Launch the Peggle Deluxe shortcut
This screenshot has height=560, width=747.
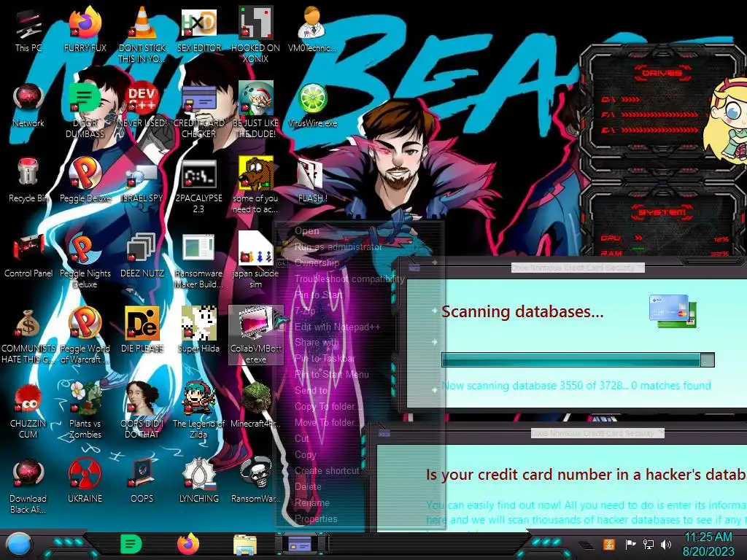85,180
